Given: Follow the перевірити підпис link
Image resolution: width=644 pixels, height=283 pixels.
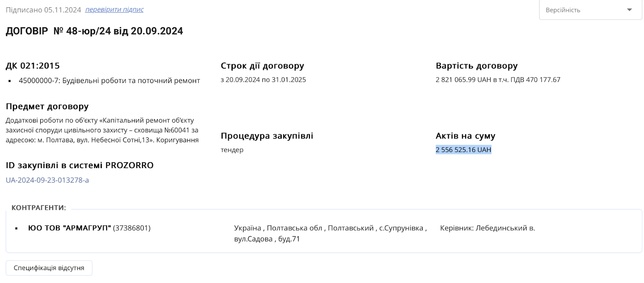Looking at the screenshot, I should point(114,9).
